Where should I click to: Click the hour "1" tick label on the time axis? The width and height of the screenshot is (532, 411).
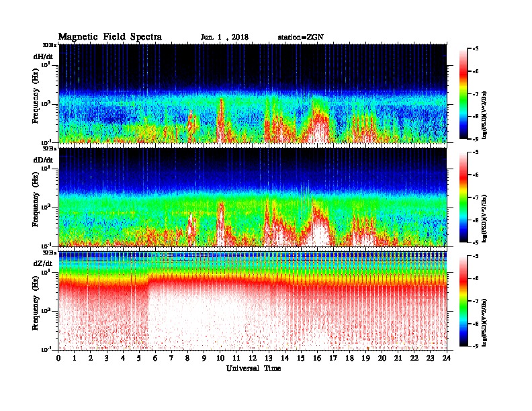pos(75,358)
